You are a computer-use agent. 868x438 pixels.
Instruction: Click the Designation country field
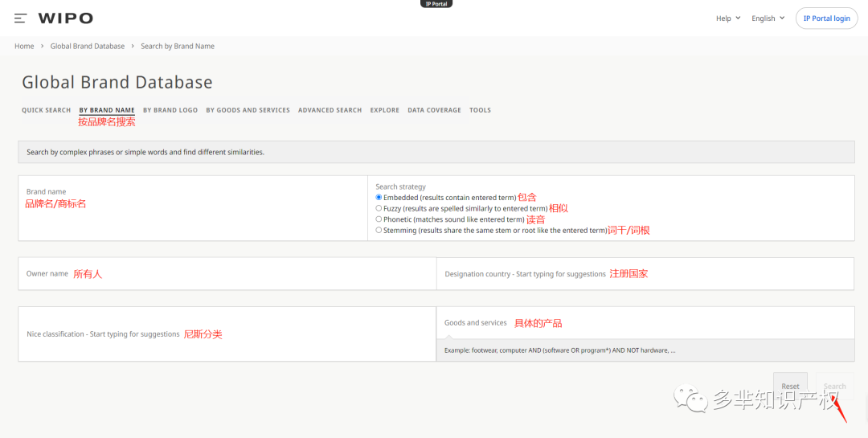click(645, 273)
